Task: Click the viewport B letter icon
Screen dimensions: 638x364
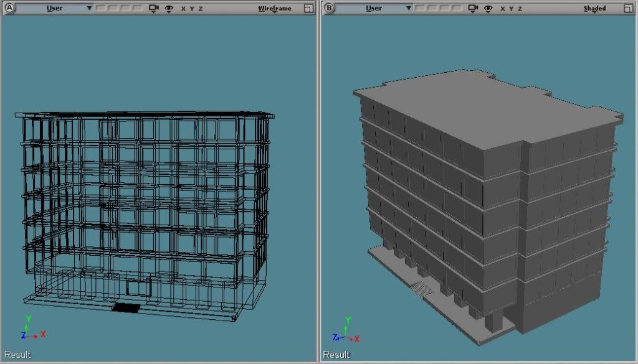Action: click(x=329, y=8)
